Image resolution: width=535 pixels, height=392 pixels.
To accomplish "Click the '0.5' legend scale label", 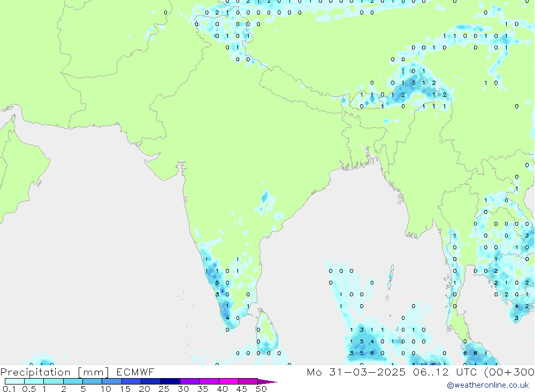I will tap(29, 389).
